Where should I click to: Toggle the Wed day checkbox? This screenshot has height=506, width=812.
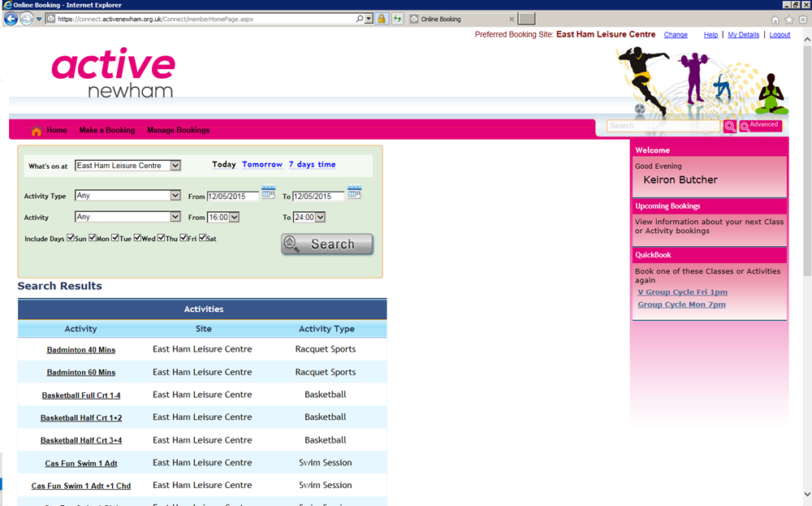point(137,238)
